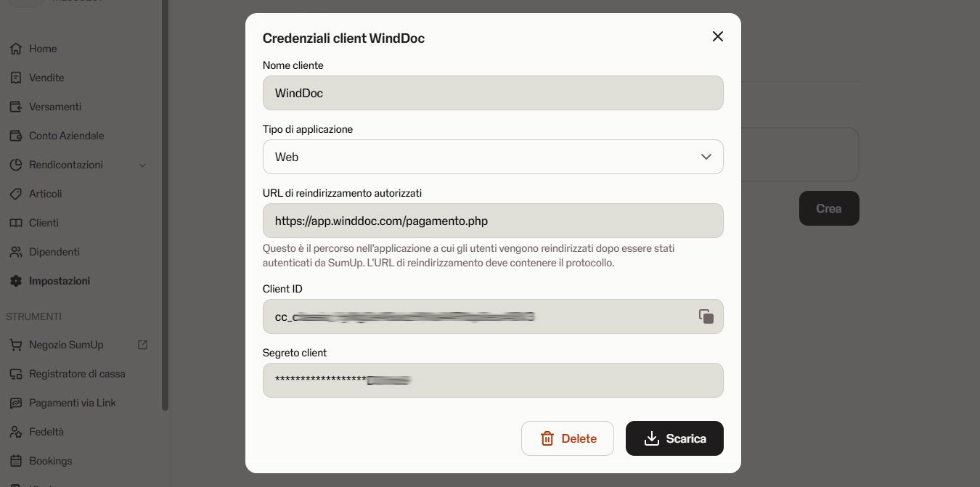Click the Home house icon in sidebar
This screenshot has height=487, width=980.
[16, 49]
